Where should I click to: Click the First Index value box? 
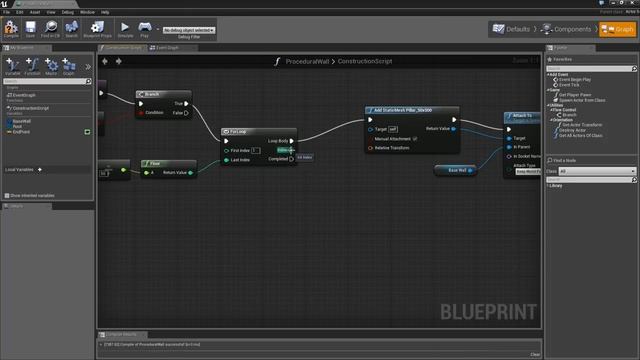point(256,151)
